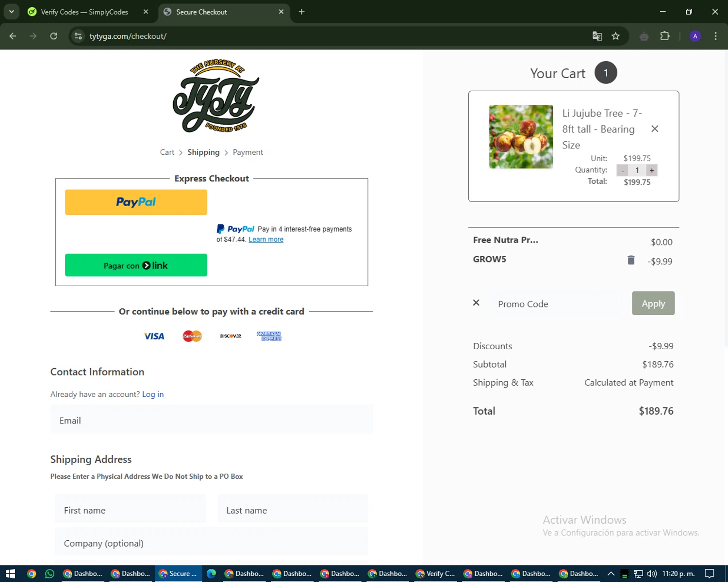Focus the Last name field
The image size is (728, 582).
[293, 509]
